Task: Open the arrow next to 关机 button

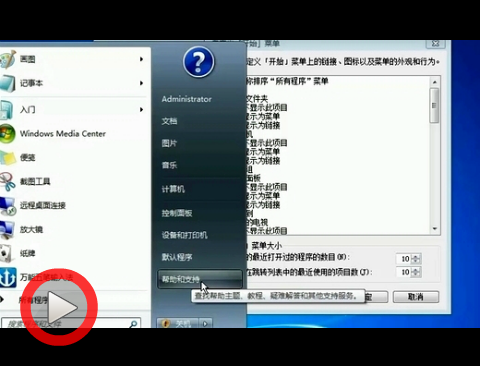Action: 205,323
